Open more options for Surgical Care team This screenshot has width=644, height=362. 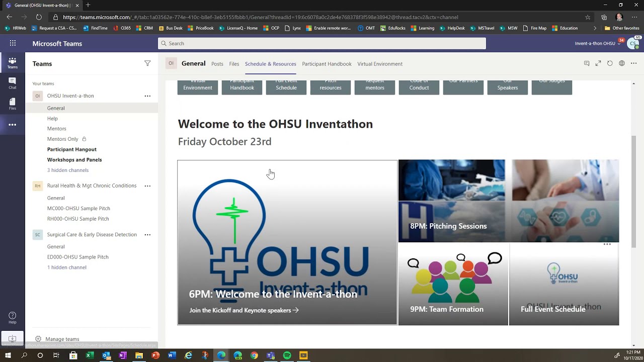tap(147, 234)
